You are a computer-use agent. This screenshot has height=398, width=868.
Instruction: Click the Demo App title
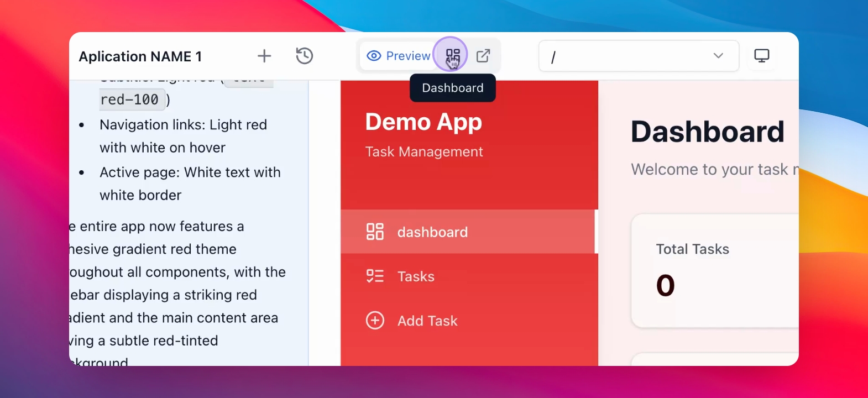pyautogui.click(x=423, y=122)
